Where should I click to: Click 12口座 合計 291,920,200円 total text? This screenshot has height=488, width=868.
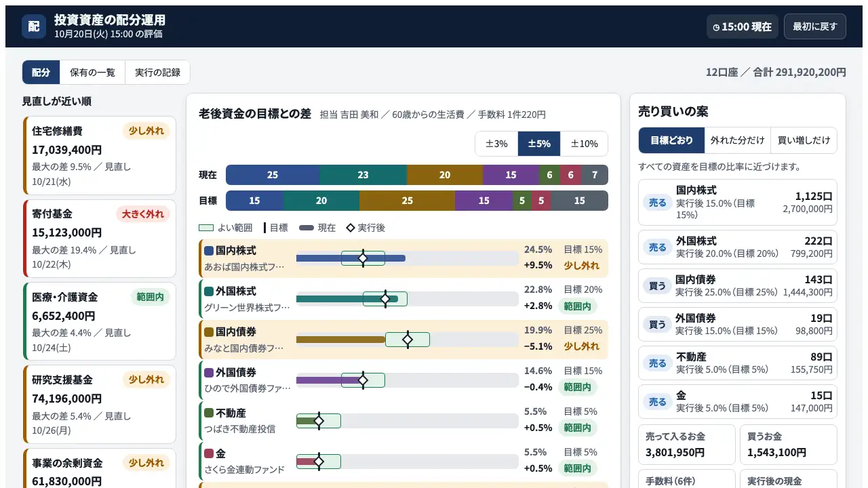pyautogui.click(x=776, y=73)
